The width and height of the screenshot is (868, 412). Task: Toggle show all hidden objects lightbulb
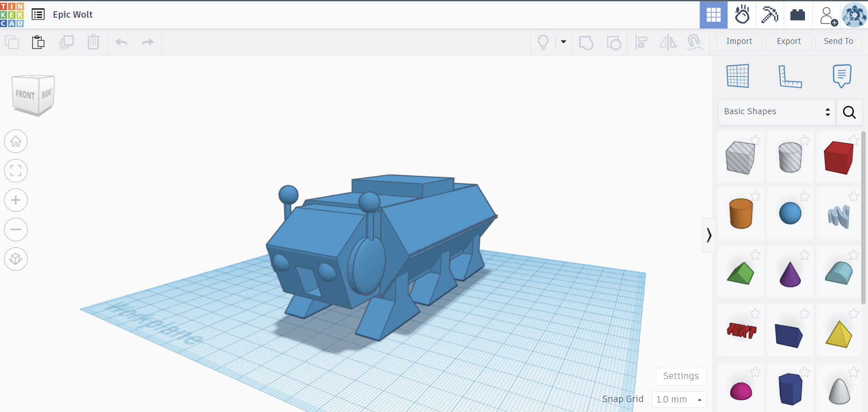point(543,42)
